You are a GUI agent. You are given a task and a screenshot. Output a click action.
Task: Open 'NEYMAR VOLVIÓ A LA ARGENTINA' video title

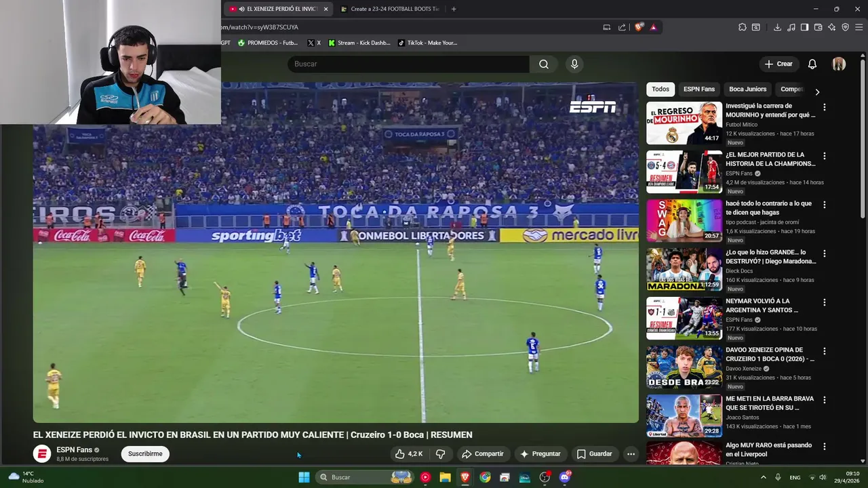point(762,306)
